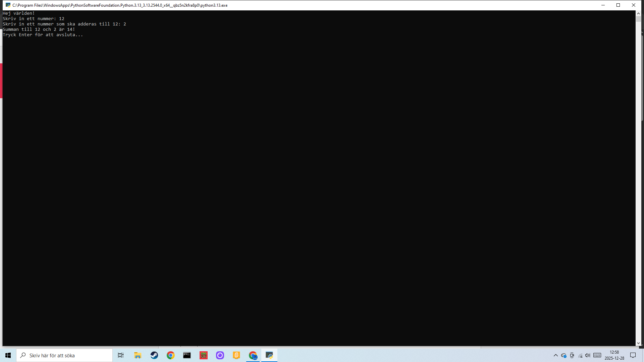Select the active Python taskbar window
The image size is (644, 362).
269,355
